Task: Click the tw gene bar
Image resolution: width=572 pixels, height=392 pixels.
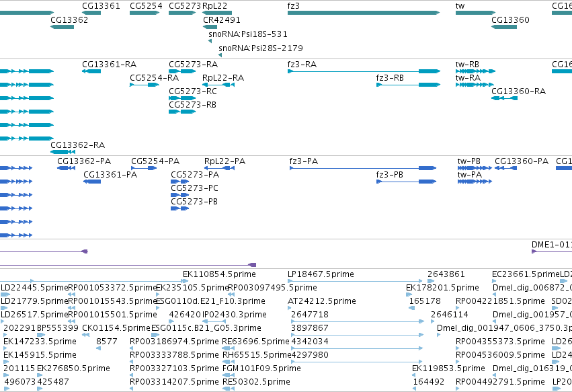Action: click(475, 13)
